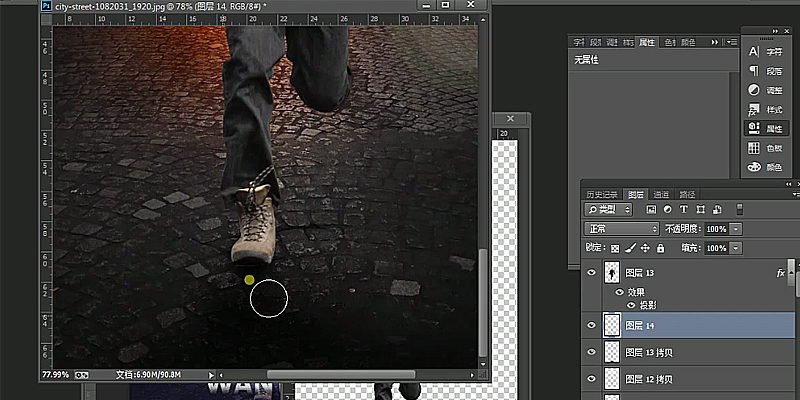Select the 属性 tab in properties panel

click(647, 42)
